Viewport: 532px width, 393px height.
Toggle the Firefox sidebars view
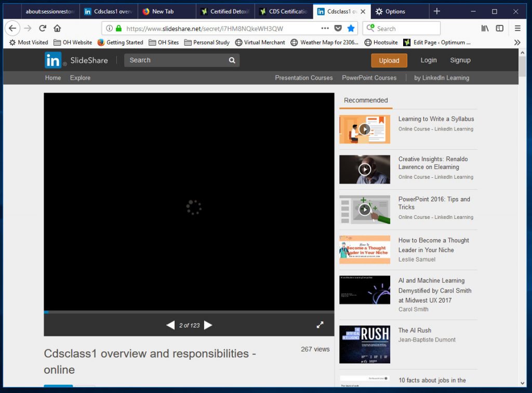(x=499, y=28)
